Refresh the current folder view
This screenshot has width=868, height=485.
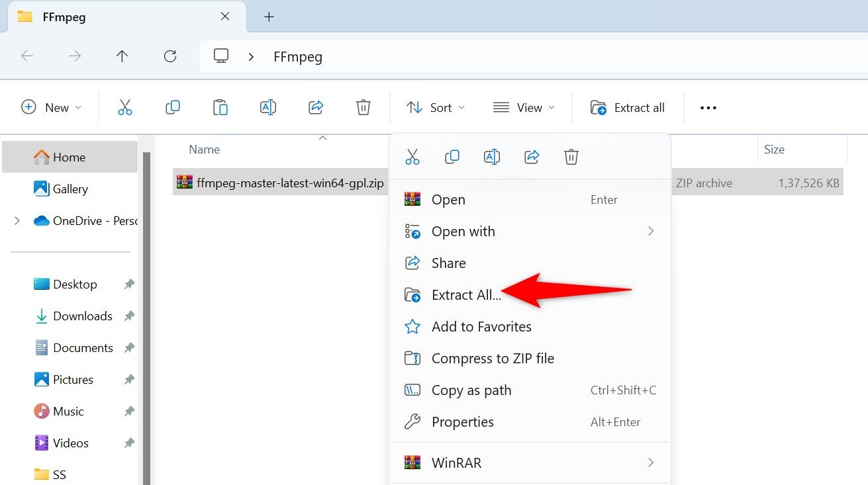pyautogui.click(x=170, y=56)
